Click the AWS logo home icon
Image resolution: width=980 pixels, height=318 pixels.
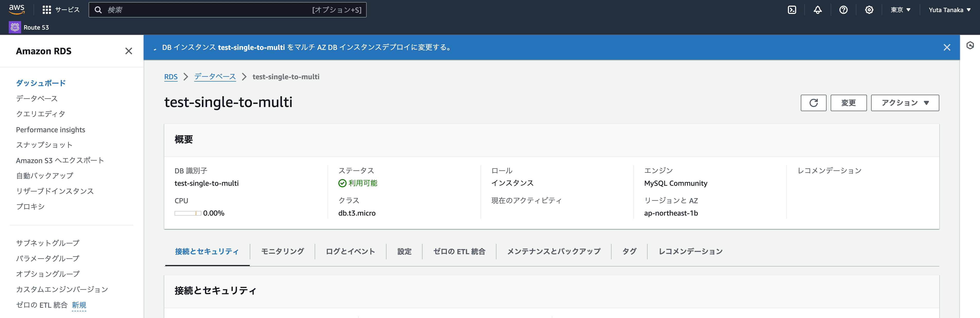pyautogui.click(x=17, y=9)
